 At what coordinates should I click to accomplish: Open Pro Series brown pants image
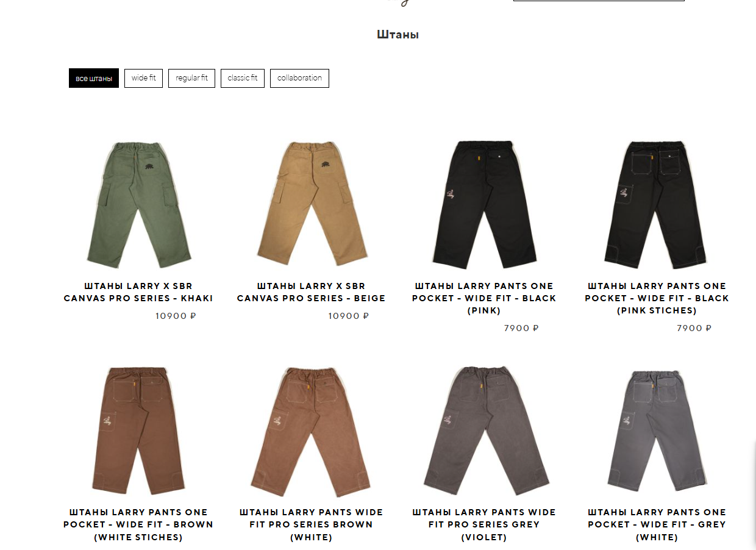(311, 430)
